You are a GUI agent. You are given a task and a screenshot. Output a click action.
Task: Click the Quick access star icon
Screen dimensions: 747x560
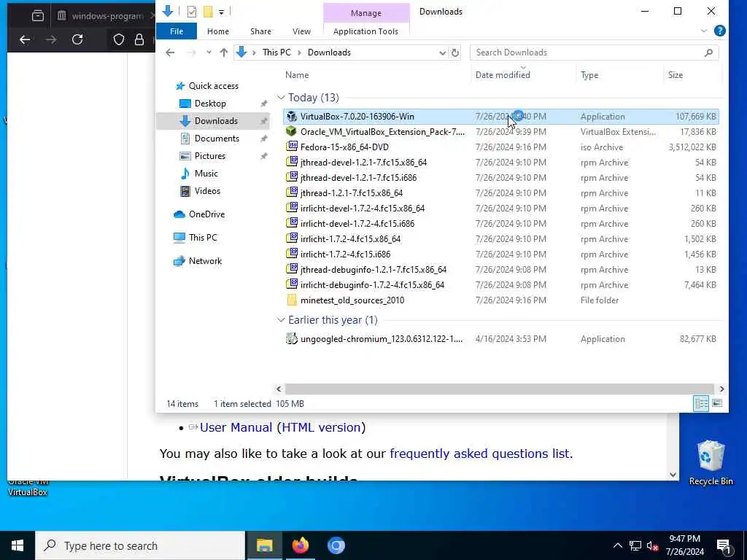[x=180, y=86]
